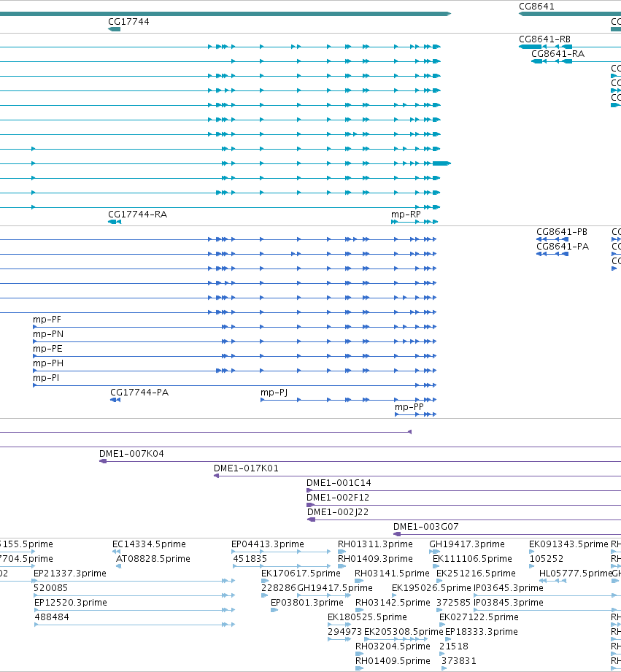Screen dimensions: 621x672
Task: Open EP12520.3prime EST label
Action: tap(71, 602)
